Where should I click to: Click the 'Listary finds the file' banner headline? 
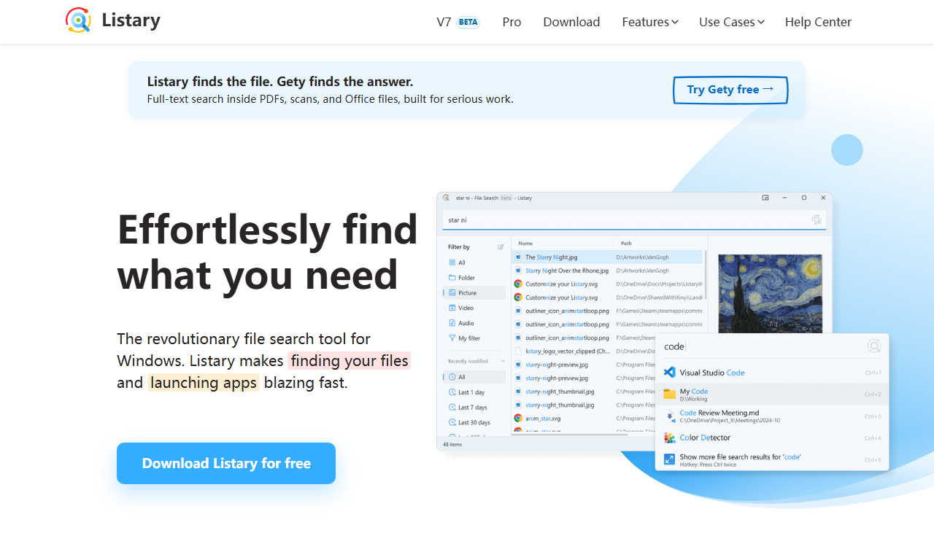[280, 82]
